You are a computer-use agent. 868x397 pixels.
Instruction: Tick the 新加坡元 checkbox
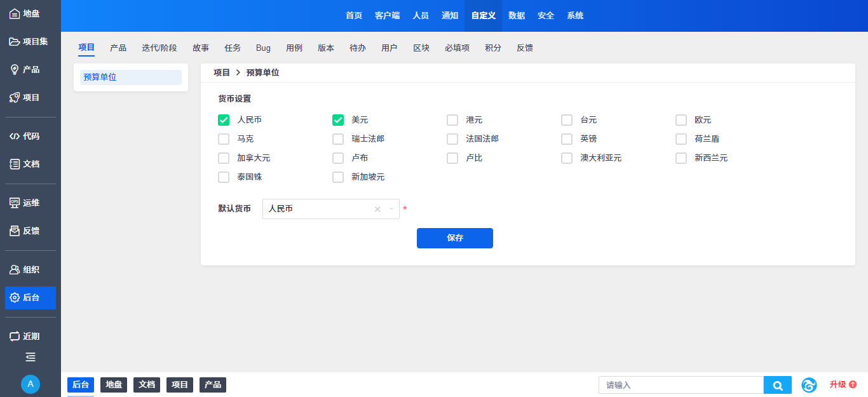pos(338,177)
